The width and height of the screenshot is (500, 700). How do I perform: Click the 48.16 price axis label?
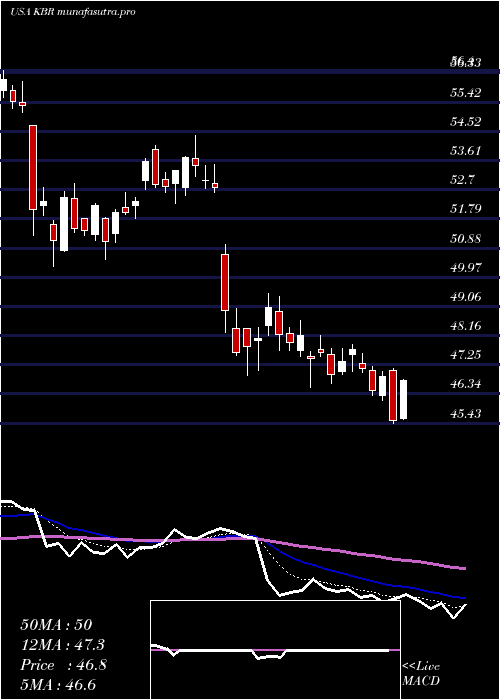click(465, 326)
